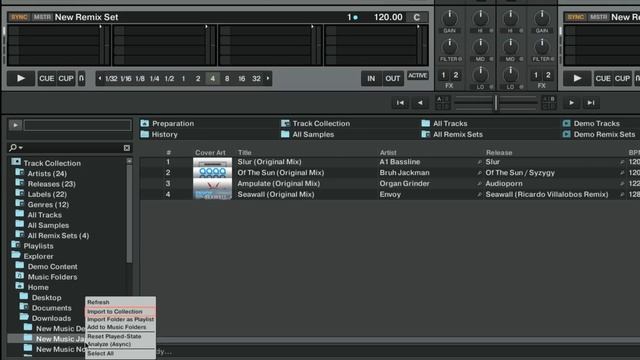Expand the Playlists node

[x=38, y=246]
